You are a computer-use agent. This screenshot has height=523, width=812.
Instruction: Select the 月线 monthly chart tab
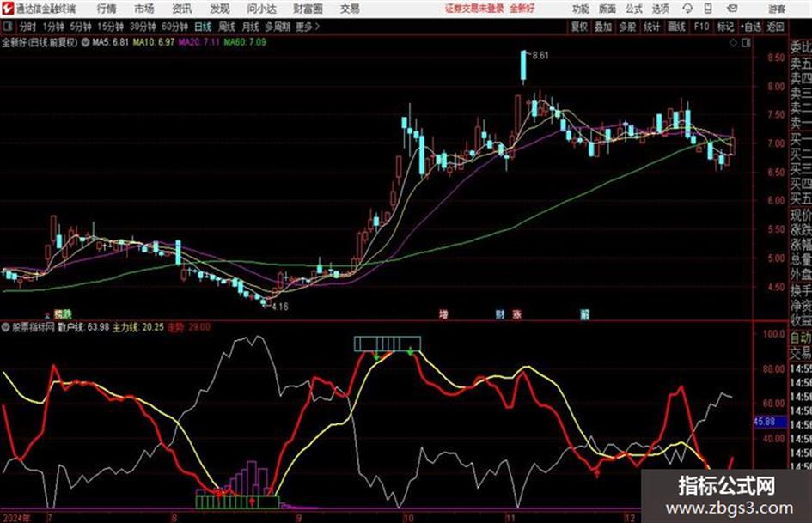(251, 27)
